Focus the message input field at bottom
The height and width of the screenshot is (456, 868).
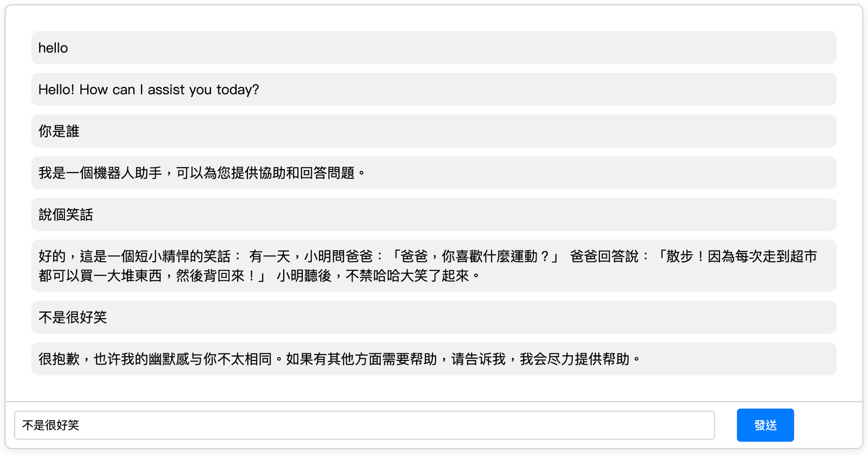pyautogui.click(x=364, y=425)
